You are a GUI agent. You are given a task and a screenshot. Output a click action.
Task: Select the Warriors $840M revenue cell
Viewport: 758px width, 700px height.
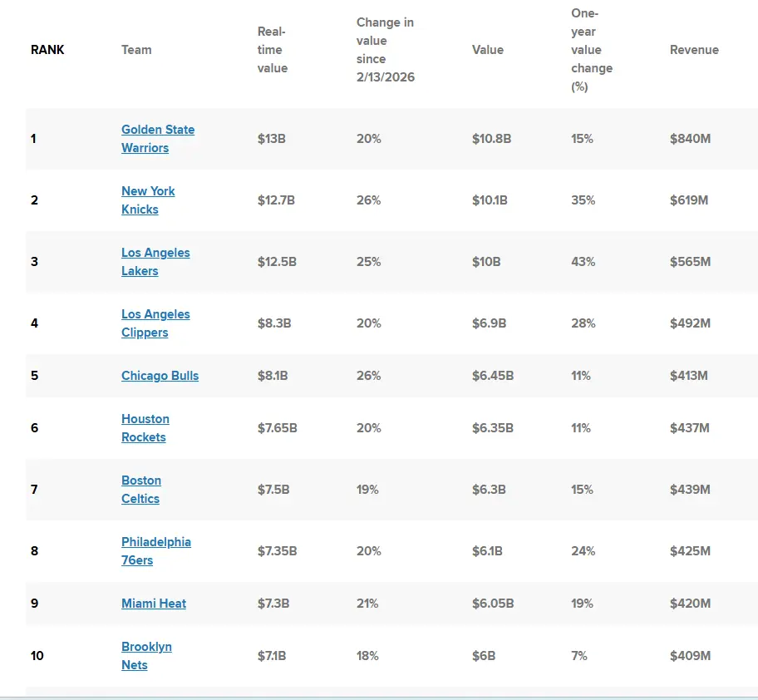tap(690, 139)
